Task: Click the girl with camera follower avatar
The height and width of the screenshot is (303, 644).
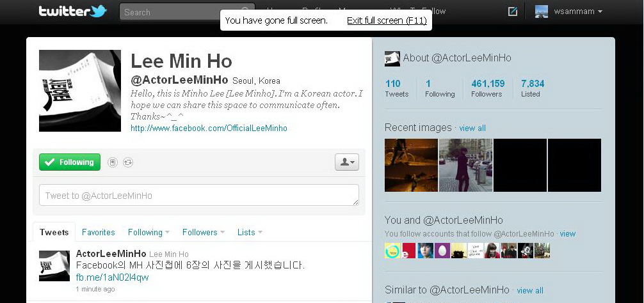Action: [492, 251]
